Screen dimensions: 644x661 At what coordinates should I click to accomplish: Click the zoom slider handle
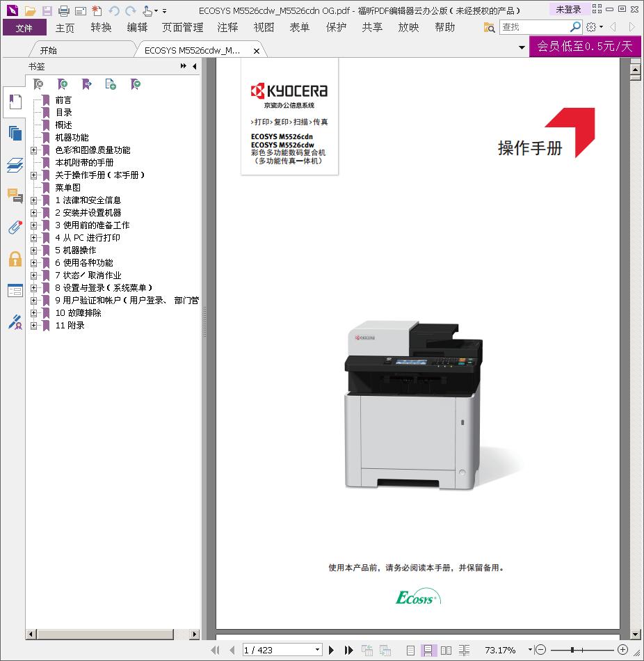tap(572, 650)
